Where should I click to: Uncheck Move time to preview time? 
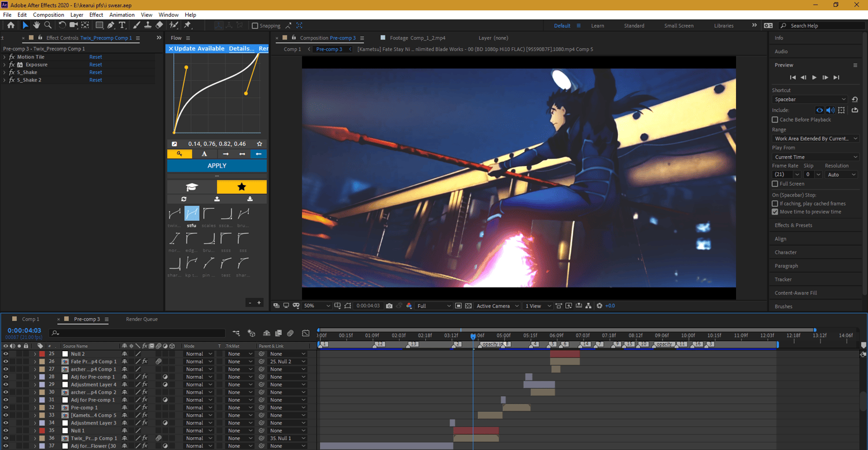tap(775, 212)
